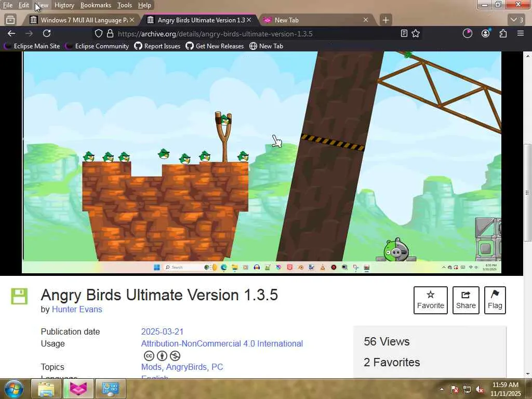The width and height of the screenshot is (532, 399).
Task: Click the 56 Views statistic text
Action: point(387,341)
